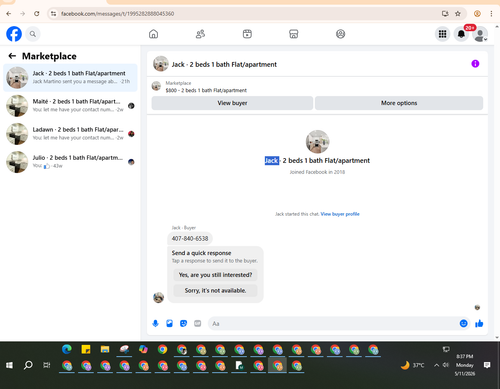This screenshot has width=500, height=389.
Task: Open File Explorer from taskbar
Action: pyautogui.click(x=105, y=349)
